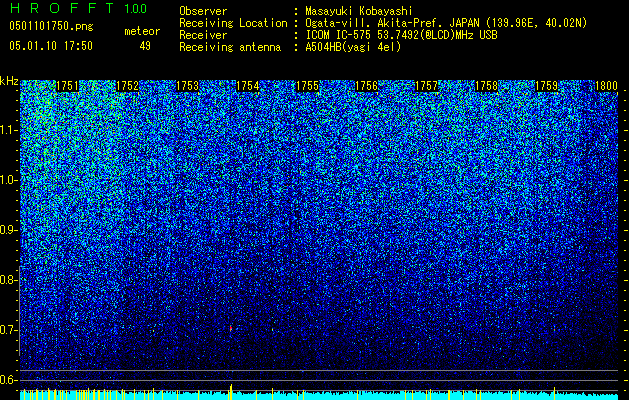The width and height of the screenshot is (629, 400).
Task: Click the antenna A504HB(yagi 4el) text
Action: [353, 47]
